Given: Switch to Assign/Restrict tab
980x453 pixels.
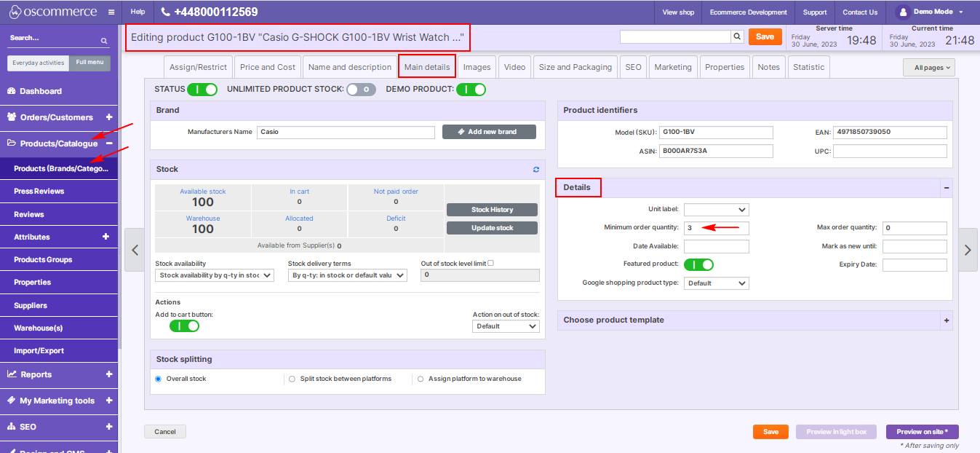Looking at the screenshot, I should 199,67.
